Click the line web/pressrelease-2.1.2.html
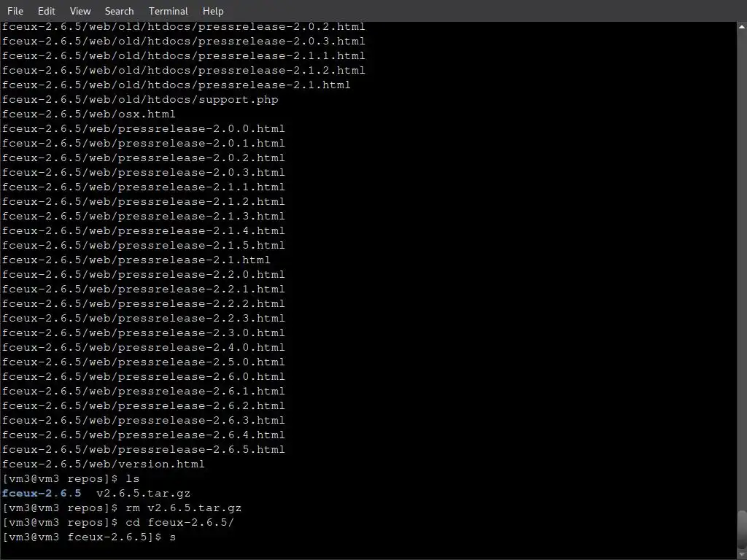The height and width of the screenshot is (560, 747). [x=144, y=202]
